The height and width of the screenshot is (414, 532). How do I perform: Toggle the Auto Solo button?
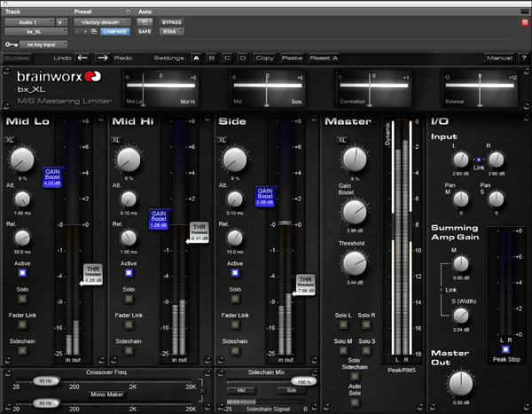tap(355, 402)
